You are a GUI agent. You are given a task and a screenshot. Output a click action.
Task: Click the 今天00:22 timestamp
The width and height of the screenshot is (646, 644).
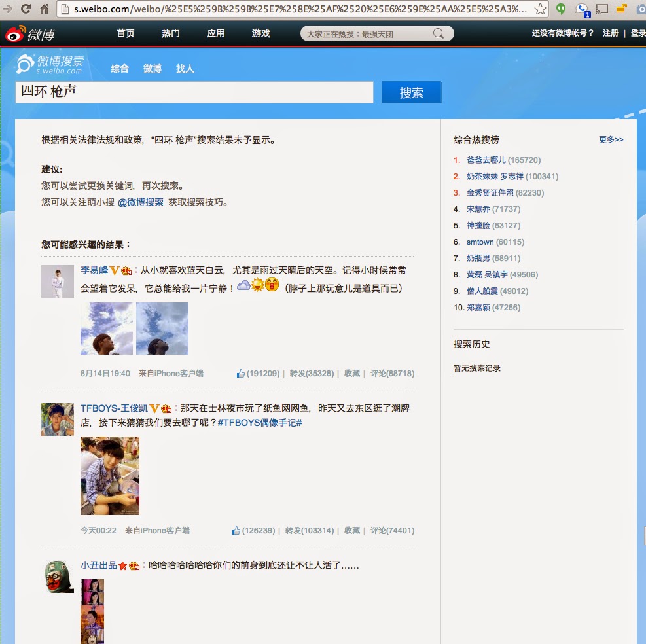(98, 531)
